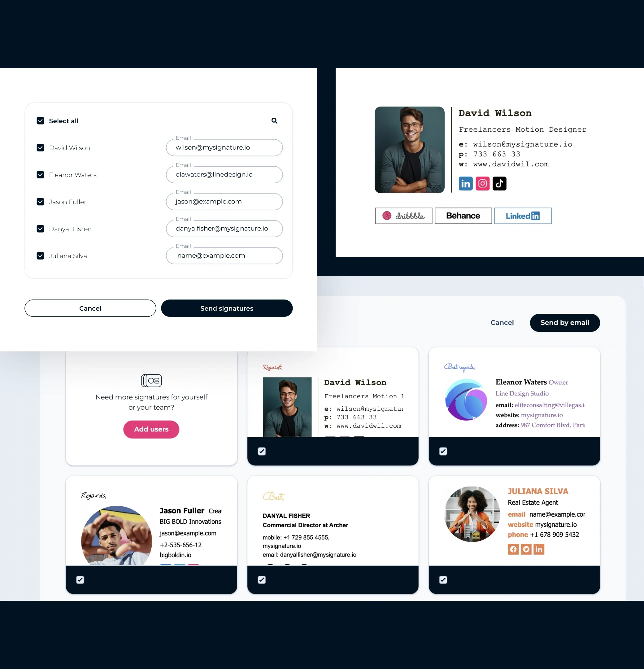Toggle the Select all checkbox at the top
The width and height of the screenshot is (644, 669).
pos(40,121)
